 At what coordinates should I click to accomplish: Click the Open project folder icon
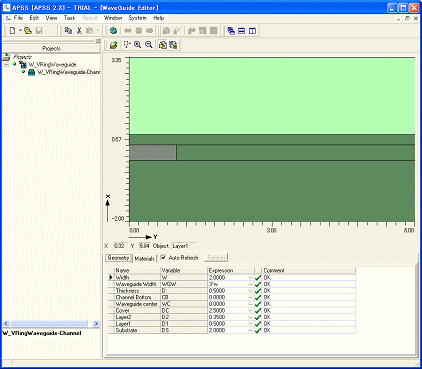28,31
